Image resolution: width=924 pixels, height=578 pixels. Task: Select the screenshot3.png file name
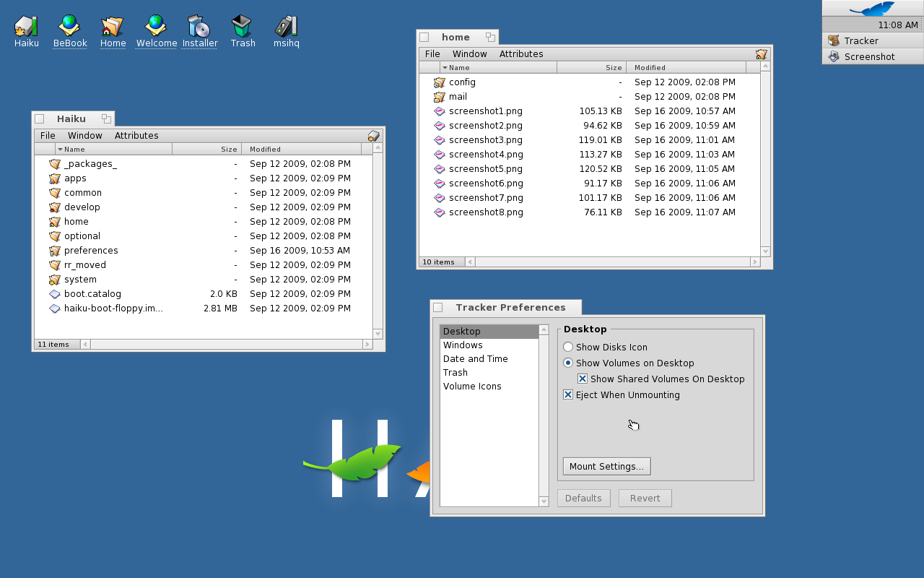[x=485, y=140]
